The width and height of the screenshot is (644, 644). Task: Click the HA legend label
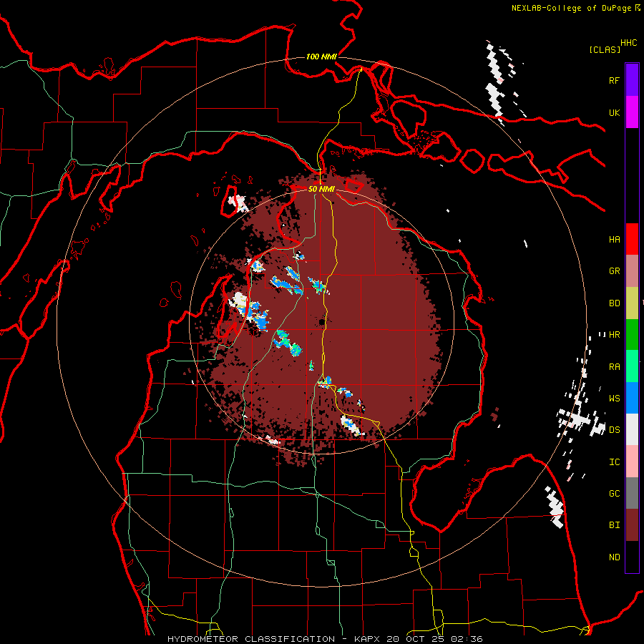coord(615,239)
